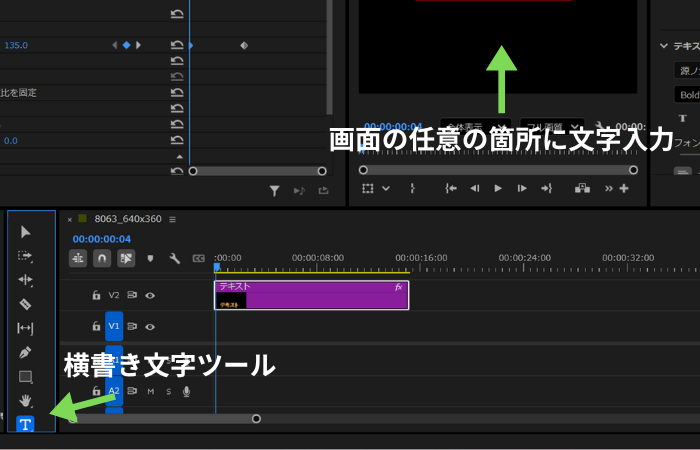Toggle sync lock on track V1

tap(132, 326)
